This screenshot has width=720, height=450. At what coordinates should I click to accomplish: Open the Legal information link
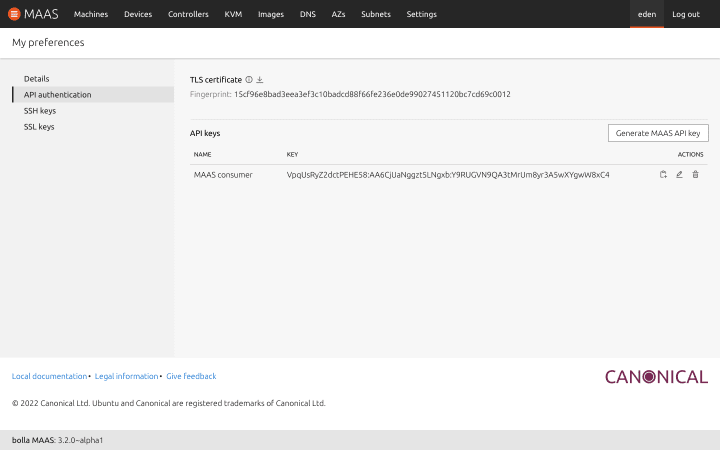pyautogui.click(x=126, y=376)
